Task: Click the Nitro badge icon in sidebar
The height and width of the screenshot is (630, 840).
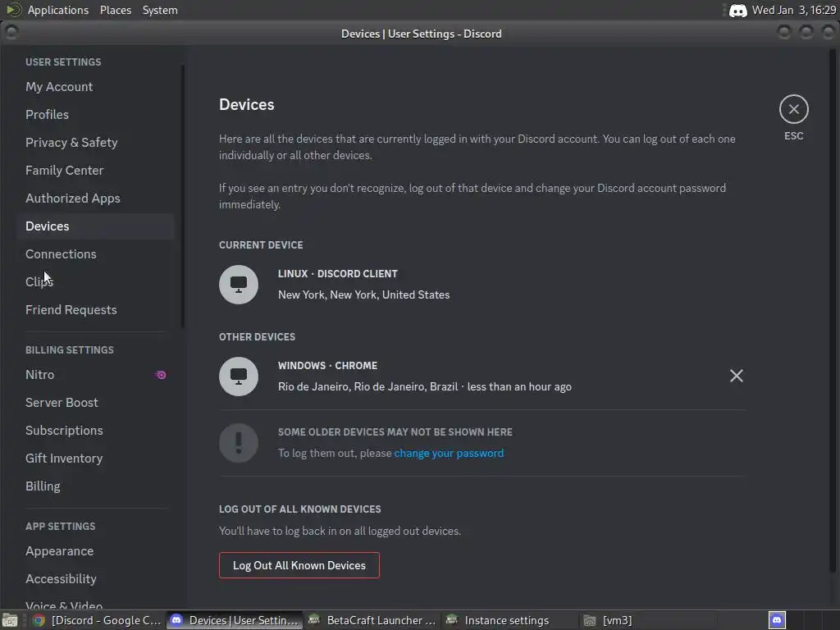Action: tap(161, 375)
